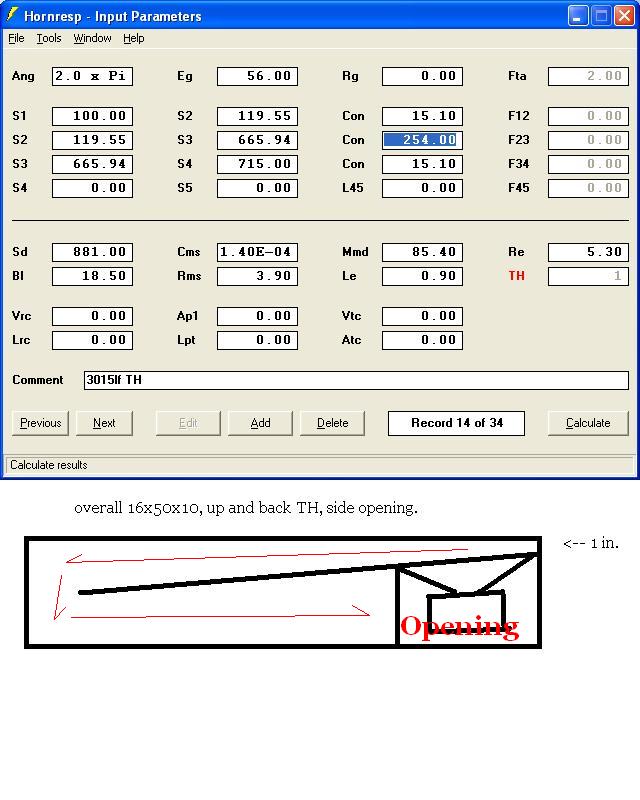Click the Fta field showing 2.00
This screenshot has height=800, width=640.
click(588, 77)
